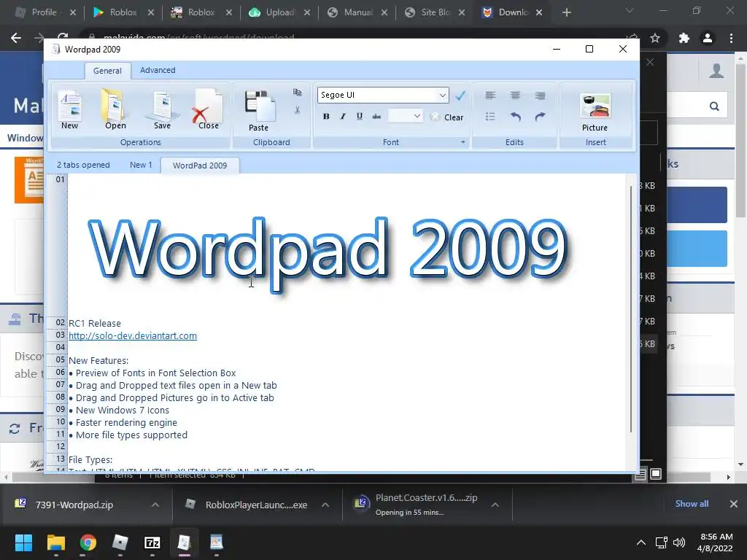Show hidden tray icons chevron
The width and height of the screenshot is (747, 560).
(641, 542)
